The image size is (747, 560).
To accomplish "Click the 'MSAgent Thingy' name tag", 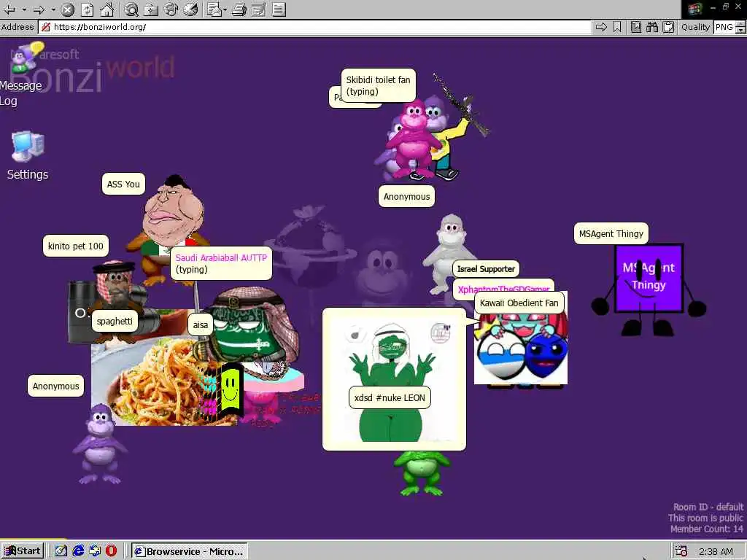I will point(611,234).
